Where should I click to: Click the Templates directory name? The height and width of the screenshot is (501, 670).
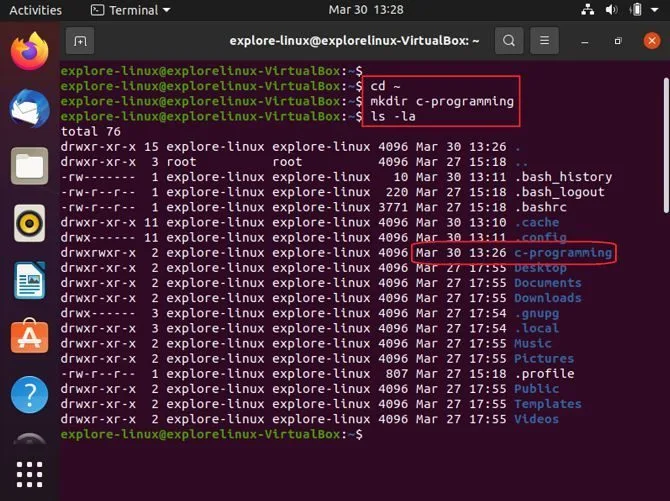tap(548, 404)
